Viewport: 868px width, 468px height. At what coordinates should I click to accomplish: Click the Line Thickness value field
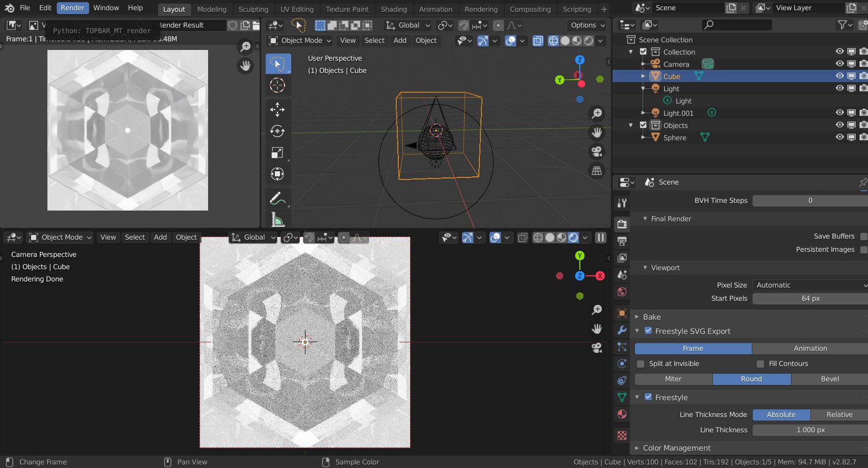point(810,430)
